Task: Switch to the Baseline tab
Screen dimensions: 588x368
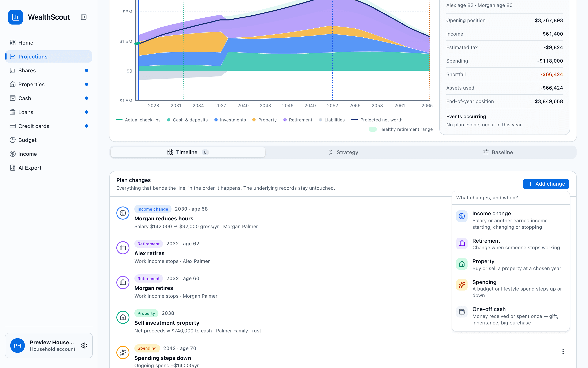Action: click(x=498, y=152)
